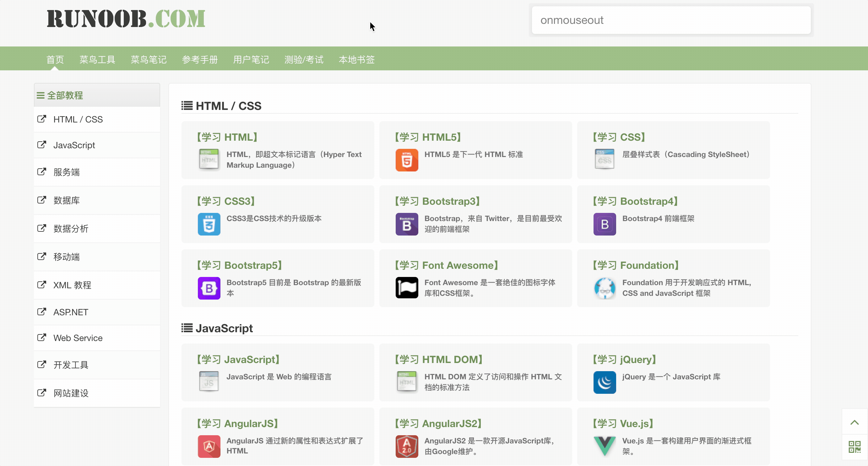The height and width of the screenshot is (466, 868).
Task: Click the blue CSS3 shield icon
Action: (x=209, y=224)
